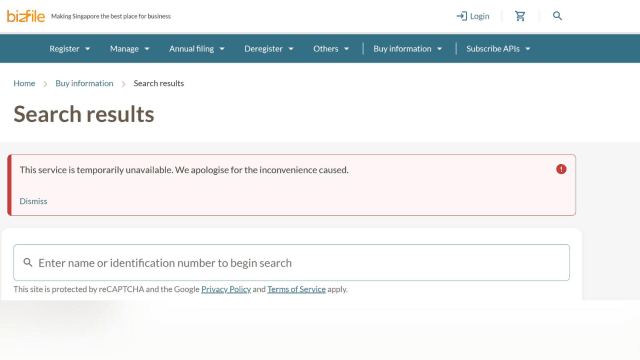Expand the Buy information dropdown arrow
This screenshot has width=640, height=360.
pyautogui.click(x=440, y=49)
